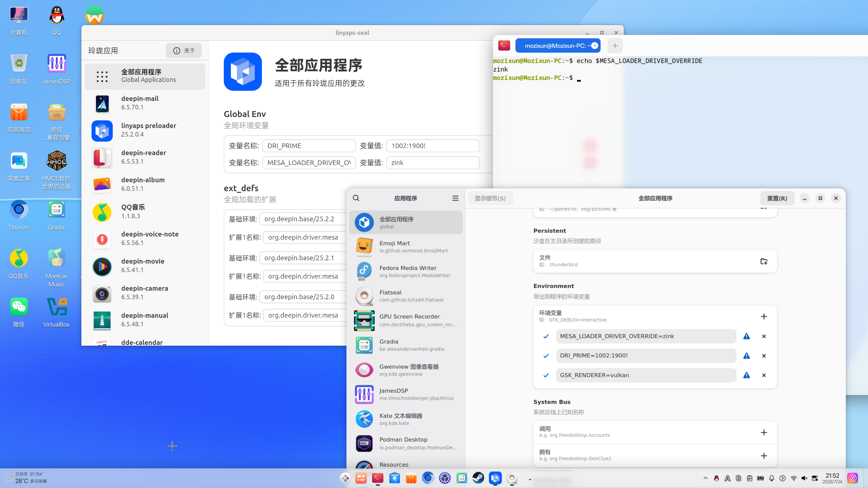The height and width of the screenshot is (488, 868).
Task: Open VirtualBox desktop shortcut
Action: 56,312
